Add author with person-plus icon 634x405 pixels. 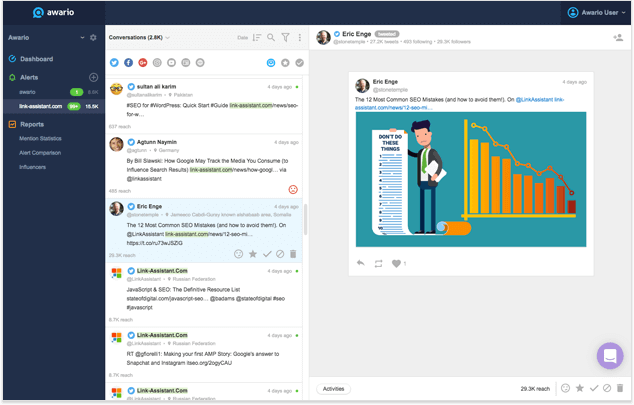coord(618,38)
